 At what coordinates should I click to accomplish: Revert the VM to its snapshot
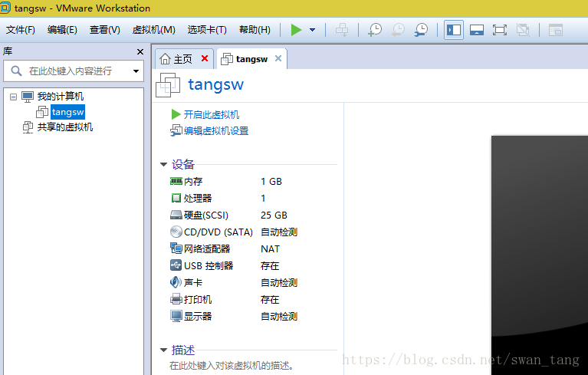(398, 30)
